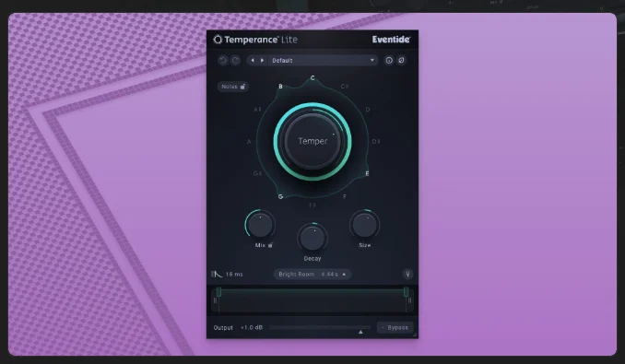Go to the next preset with the right arrow

262,60
